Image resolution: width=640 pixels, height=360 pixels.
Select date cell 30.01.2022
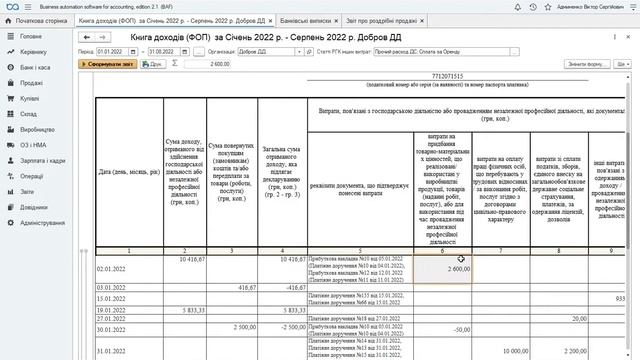coord(129,330)
